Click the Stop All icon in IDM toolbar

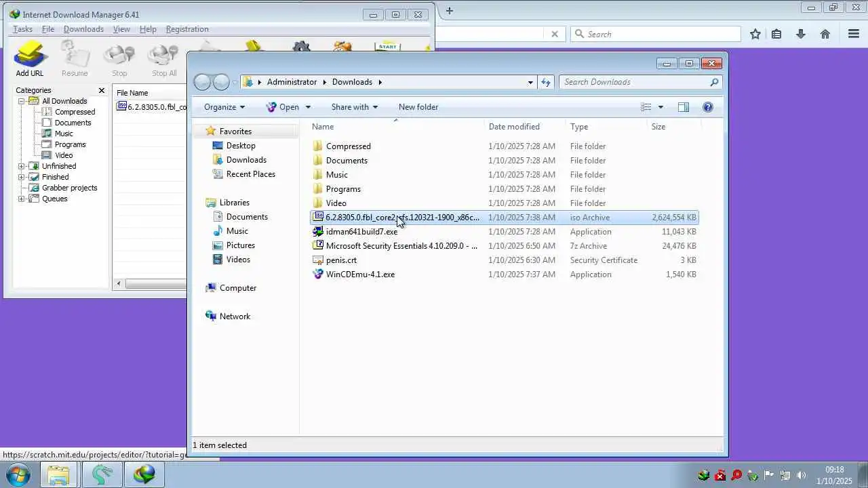pos(164,59)
